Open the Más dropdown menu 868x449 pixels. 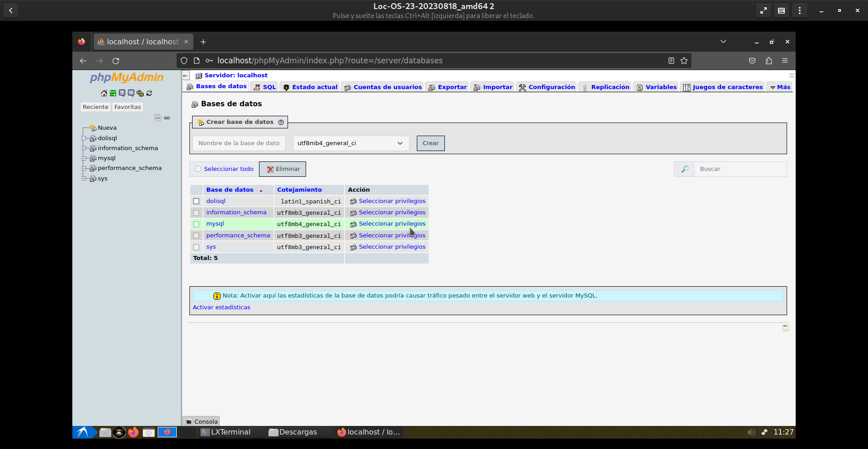[x=780, y=87]
